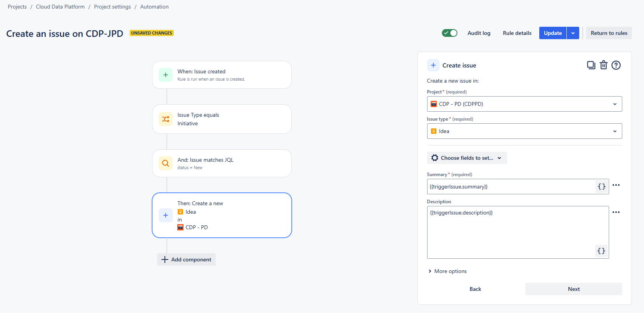The height and width of the screenshot is (313, 644).
Task: Select the Issue Type equals shuffle icon
Action: [166, 119]
